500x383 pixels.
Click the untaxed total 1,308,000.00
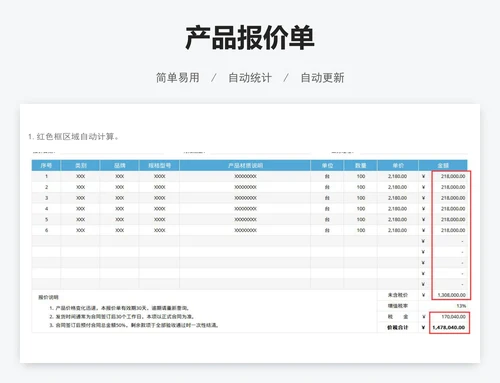tap(452, 295)
